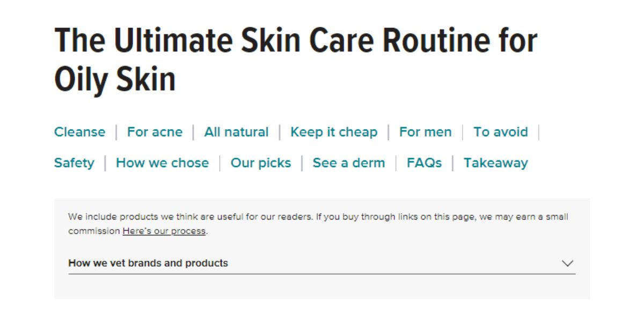
Task: Click 'Oily Skin' in the headline
Action: pos(115,79)
